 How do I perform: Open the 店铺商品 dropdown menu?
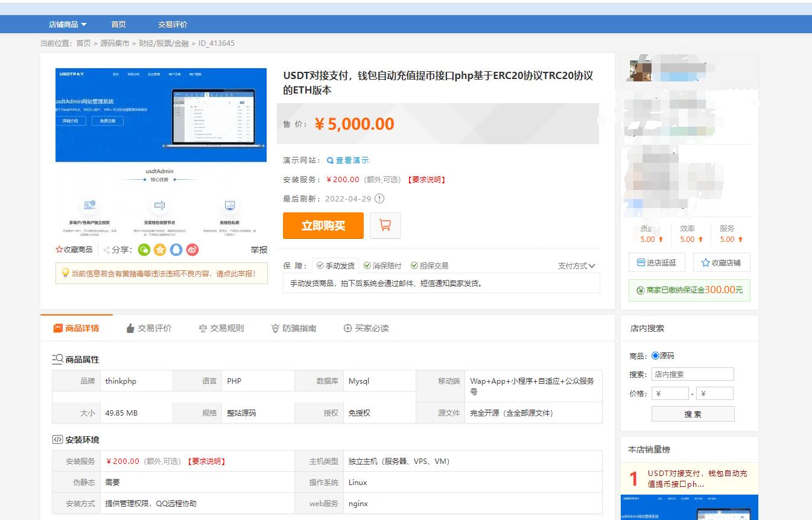pos(67,24)
